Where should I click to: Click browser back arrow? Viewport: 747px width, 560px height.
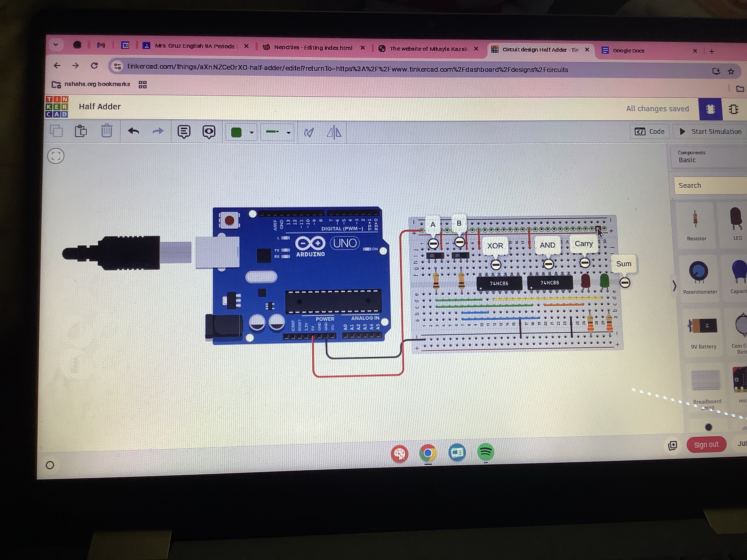point(57,65)
